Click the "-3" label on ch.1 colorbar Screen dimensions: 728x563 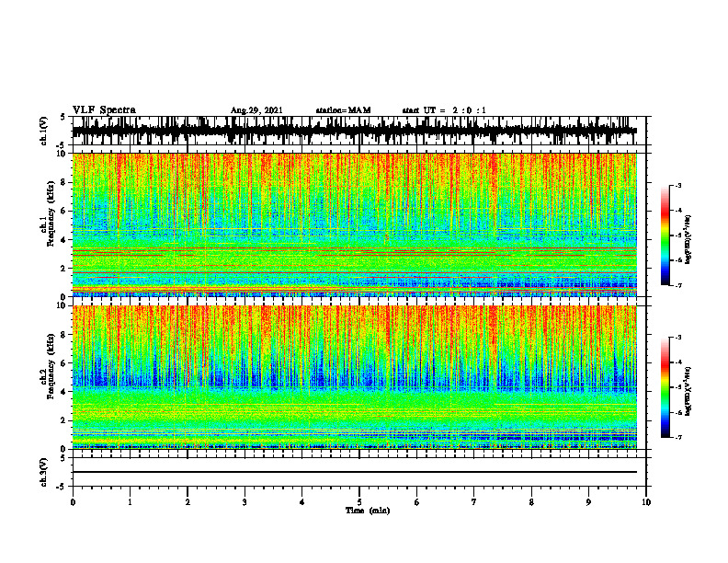point(678,186)
